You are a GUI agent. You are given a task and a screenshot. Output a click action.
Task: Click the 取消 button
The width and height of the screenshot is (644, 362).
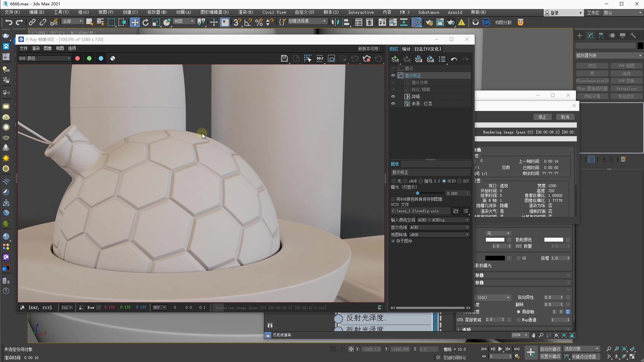(565, 117)
